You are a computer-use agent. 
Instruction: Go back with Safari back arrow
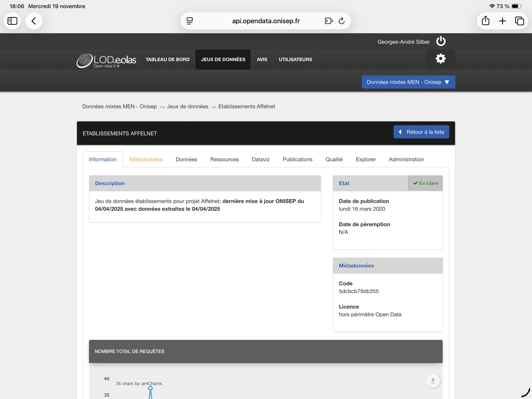[x=34, y=21]
